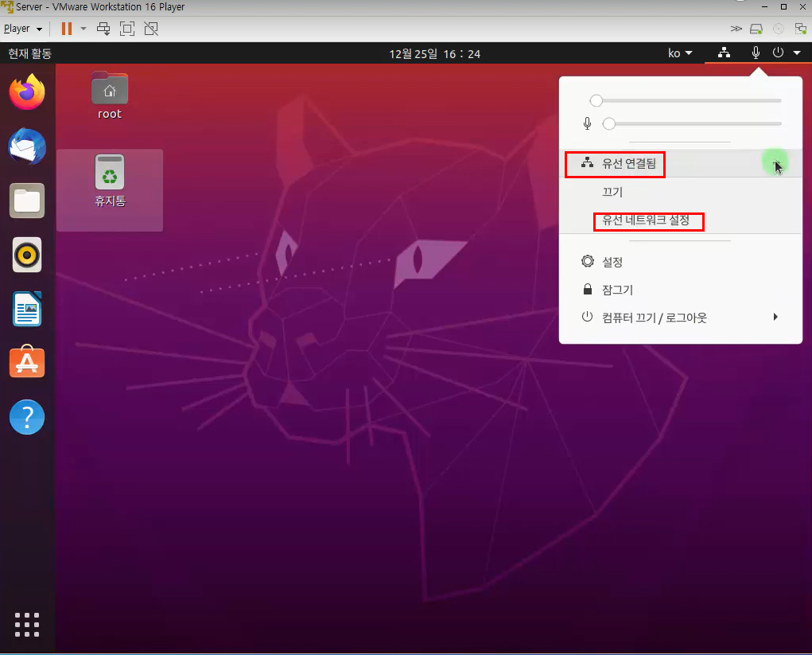Click 현재 활동 activities button
The width and height of the screenshot is (812, 655).
(x=30, y=53)
